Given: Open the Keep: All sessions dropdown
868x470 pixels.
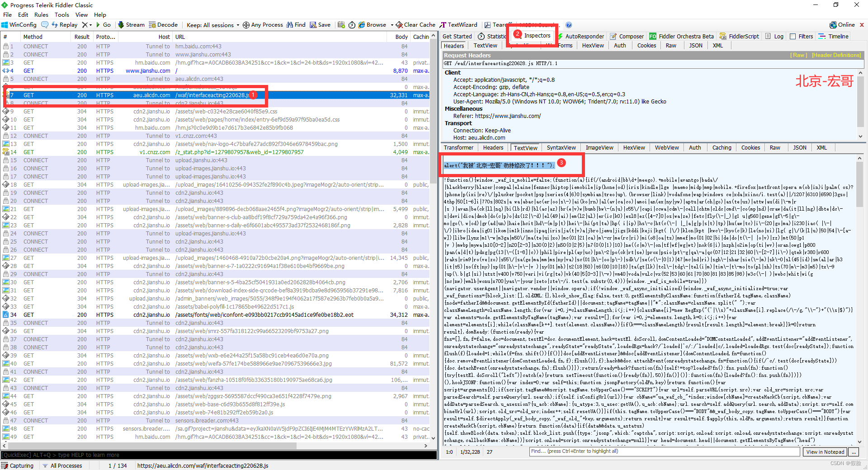Looking at the screenshot, I should click(213, 25).
